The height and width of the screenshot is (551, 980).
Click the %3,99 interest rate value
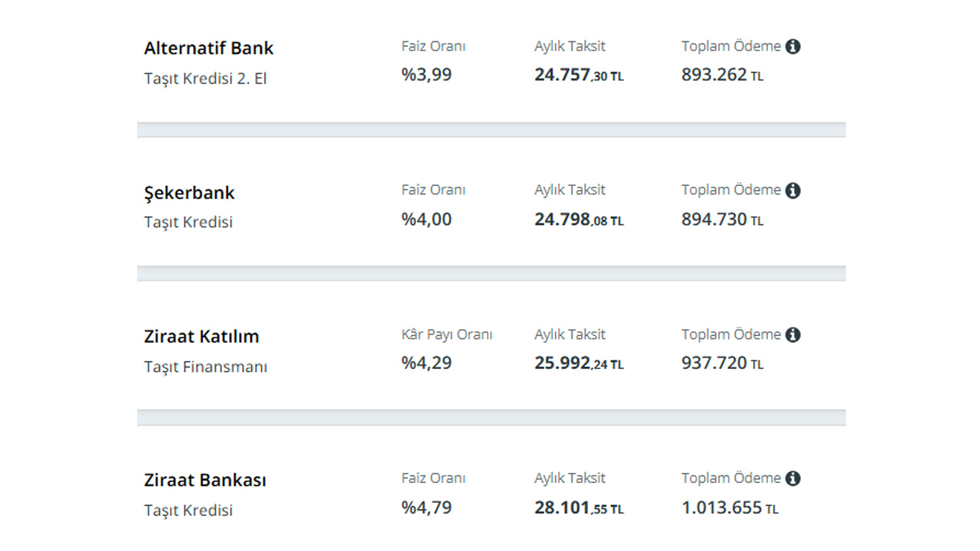click(x=426, y=75)
